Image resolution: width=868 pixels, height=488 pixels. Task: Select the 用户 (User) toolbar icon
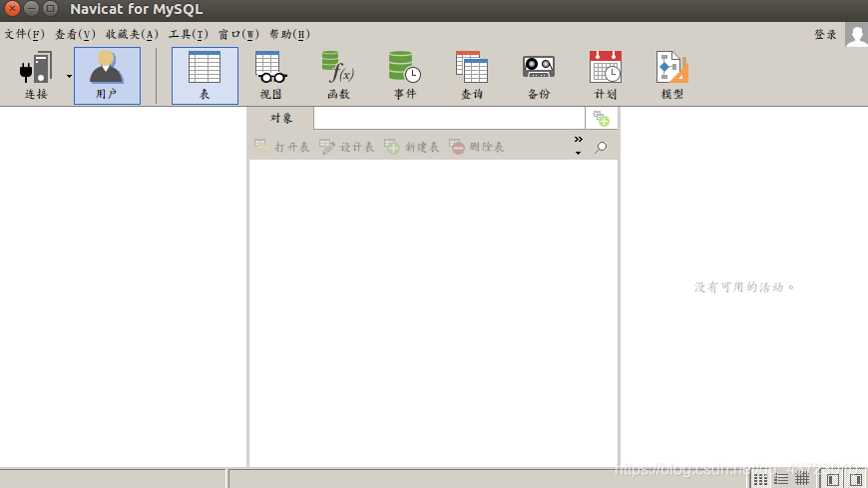click(x=107, y=75)
